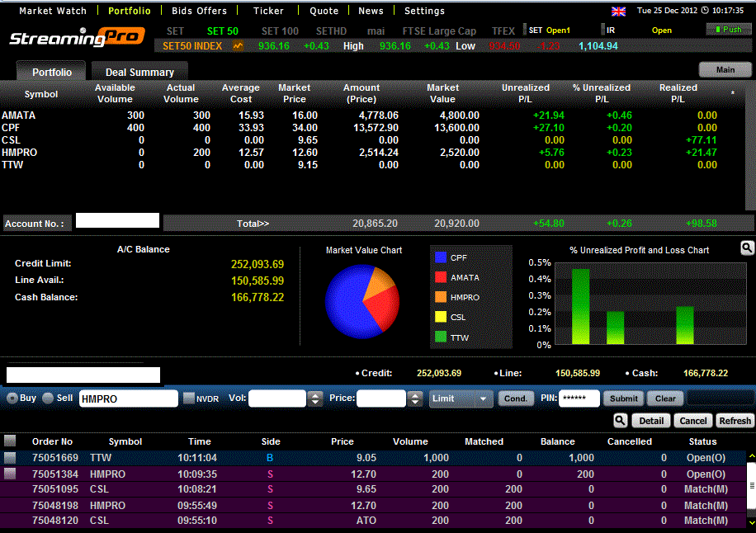
Task: Refresh the order list
Action: click(x=735, y=421)
